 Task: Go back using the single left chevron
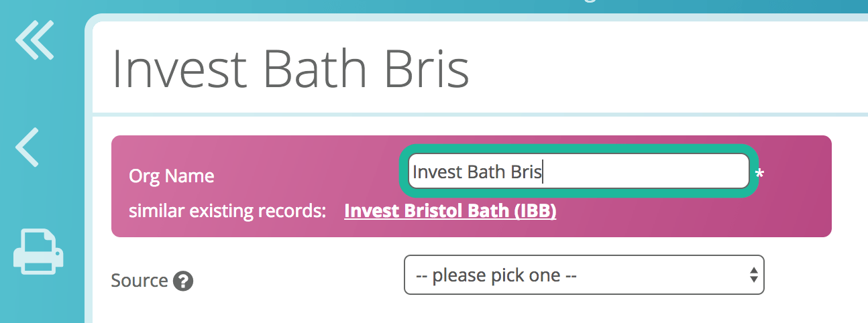28,147
